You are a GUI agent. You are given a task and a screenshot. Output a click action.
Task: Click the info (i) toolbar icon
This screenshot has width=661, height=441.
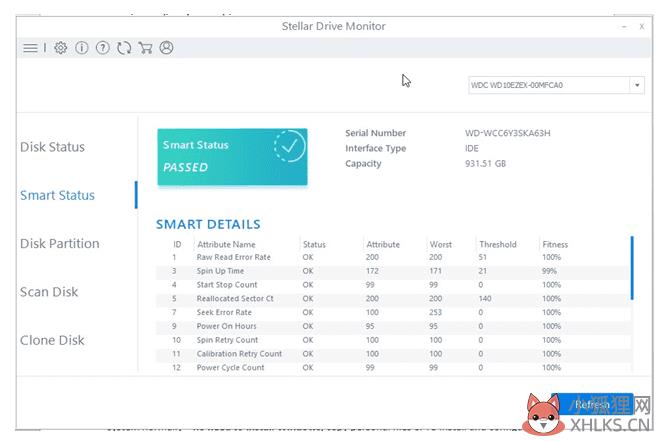[x=82, y=48]
